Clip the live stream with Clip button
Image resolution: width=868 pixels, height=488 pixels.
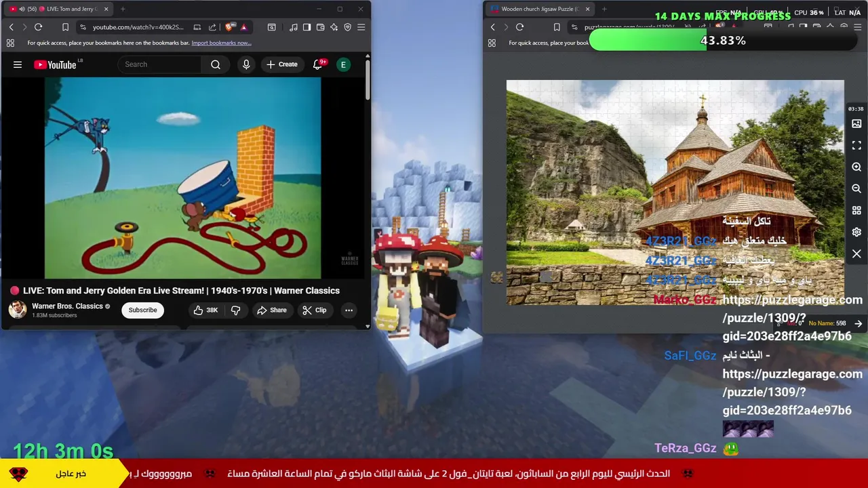point(314,310)
